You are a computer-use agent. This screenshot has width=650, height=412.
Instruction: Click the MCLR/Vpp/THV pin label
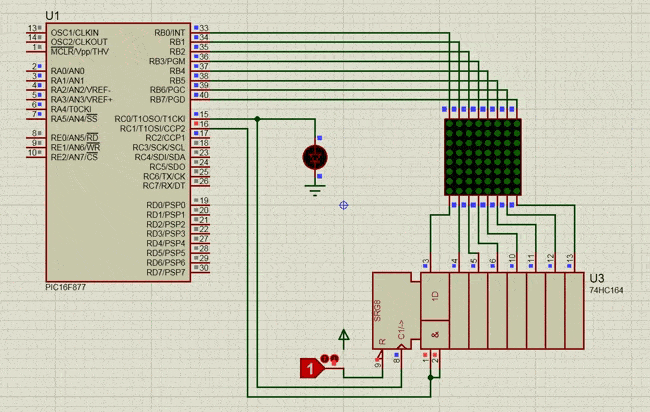click(x=80, y=51)
